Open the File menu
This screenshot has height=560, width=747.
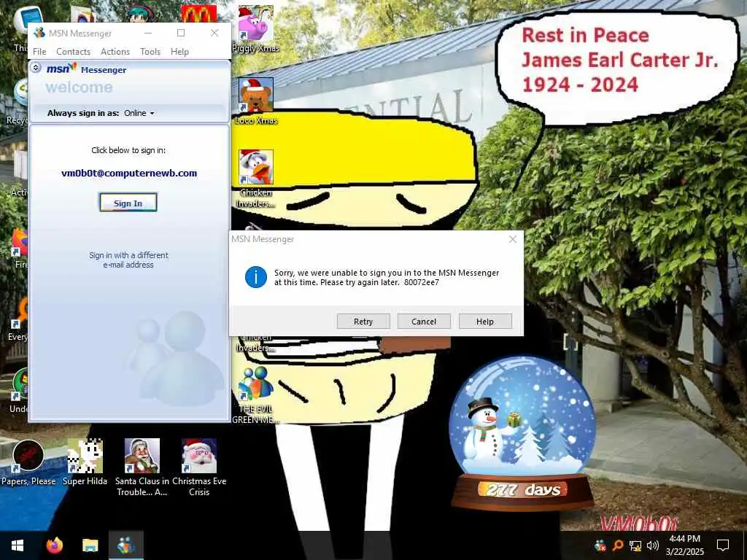tap(39, 52)
